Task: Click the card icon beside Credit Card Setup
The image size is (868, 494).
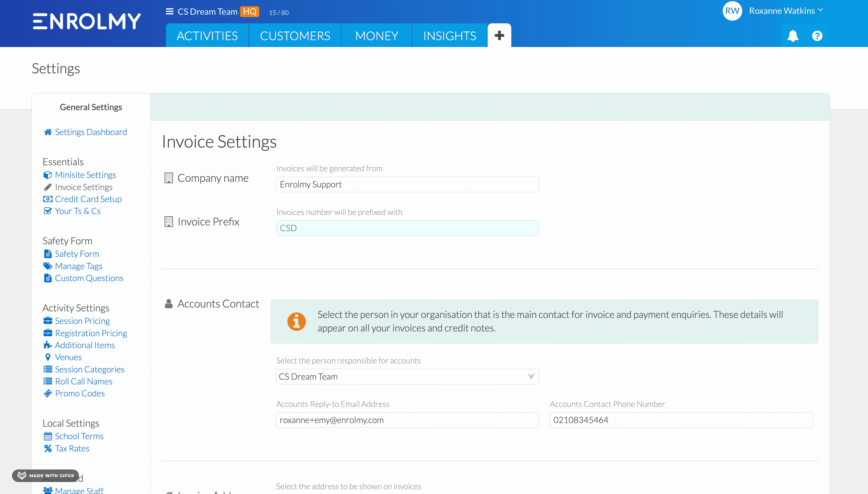Action: (48, 199)
